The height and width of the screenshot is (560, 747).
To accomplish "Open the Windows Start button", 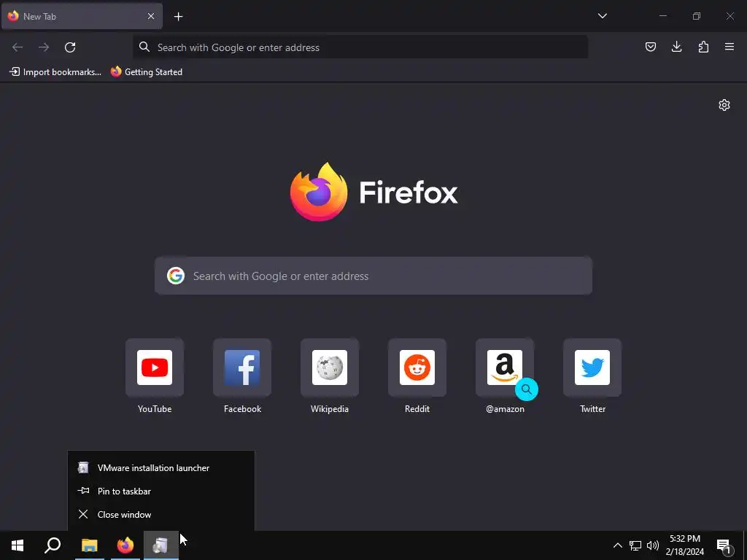I will (18, 545).
